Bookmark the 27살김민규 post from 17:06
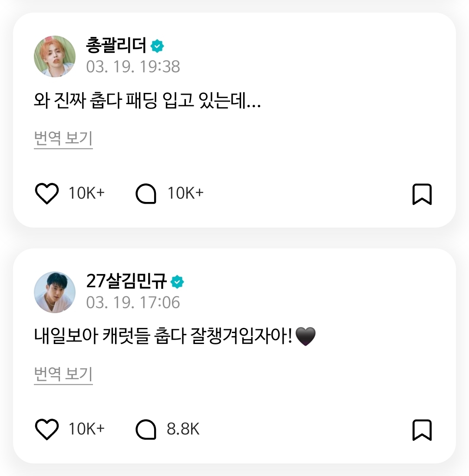The height and width of the screenshot is (476, 469). pos(422,430)
